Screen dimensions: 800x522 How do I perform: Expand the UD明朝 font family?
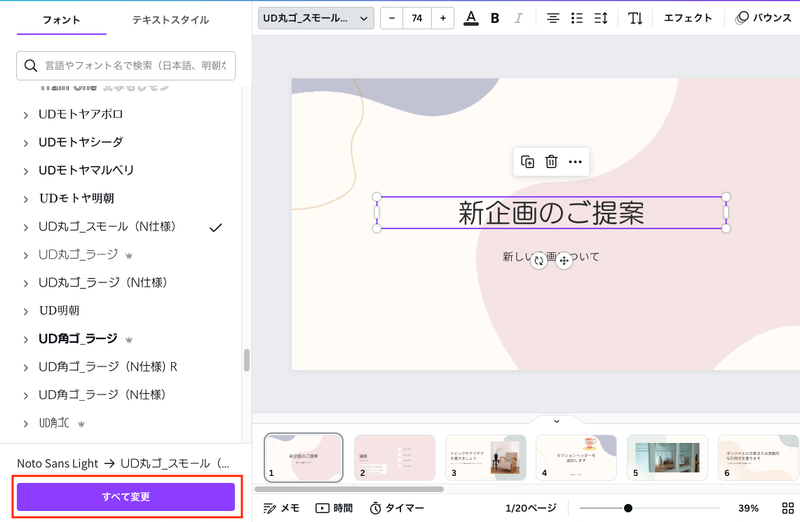[x=26, y=312]
